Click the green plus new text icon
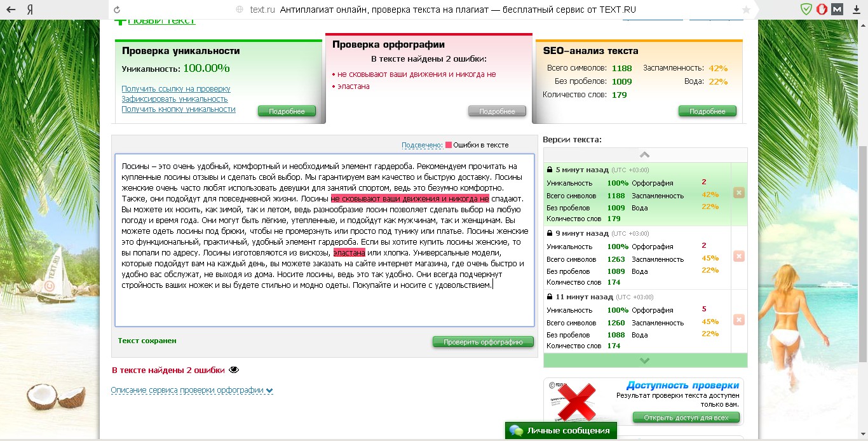 [120, 22]
